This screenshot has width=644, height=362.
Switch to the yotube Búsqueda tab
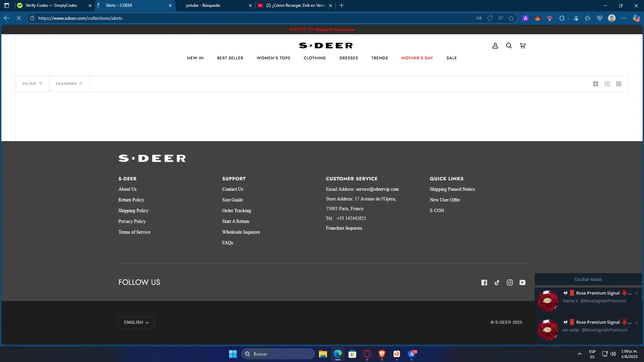pyautogui.click(x=215, y=6)
